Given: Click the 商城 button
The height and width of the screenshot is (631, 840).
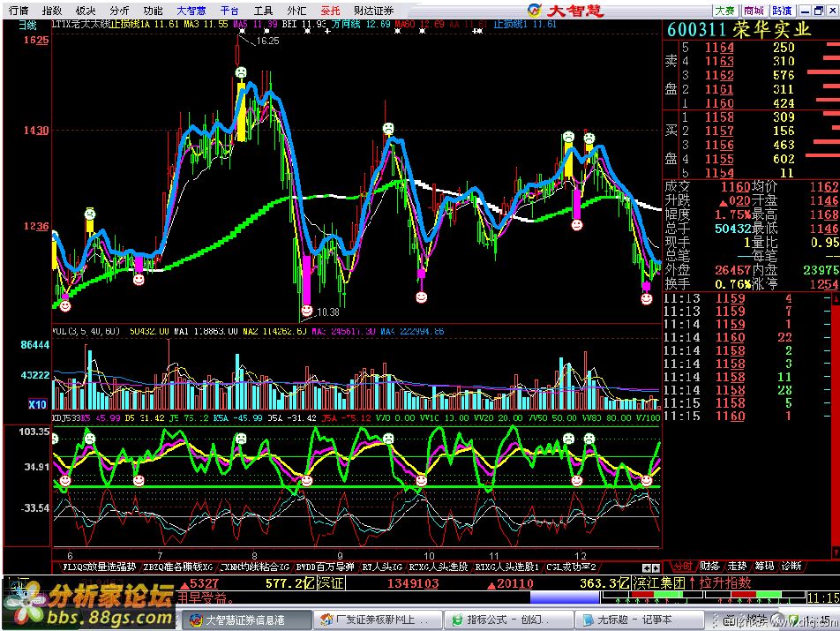Looking at the screenshot, I should pos(754,11).
